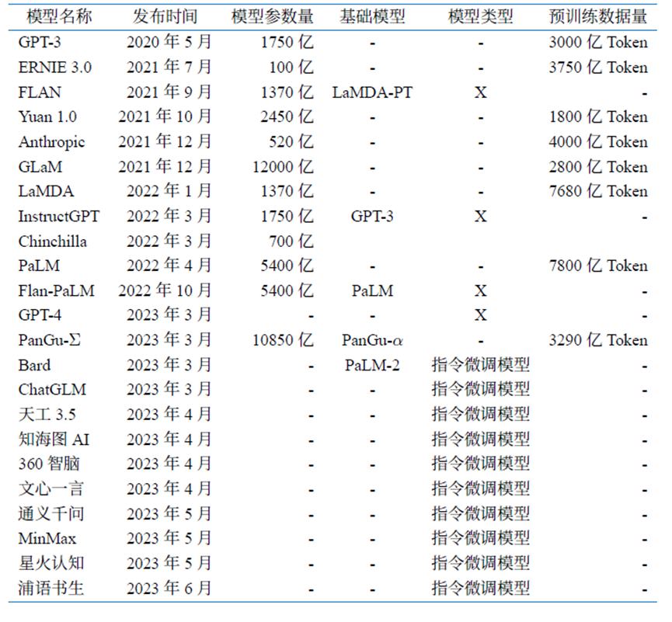The width and height of the screenshot is (672, 622).
Task: Click the 12000 亿 parameter value
Action: tap(283, 167)
